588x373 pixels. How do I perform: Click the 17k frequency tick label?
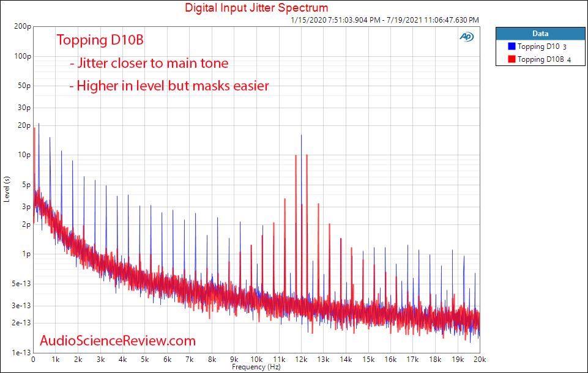(412, 359)
